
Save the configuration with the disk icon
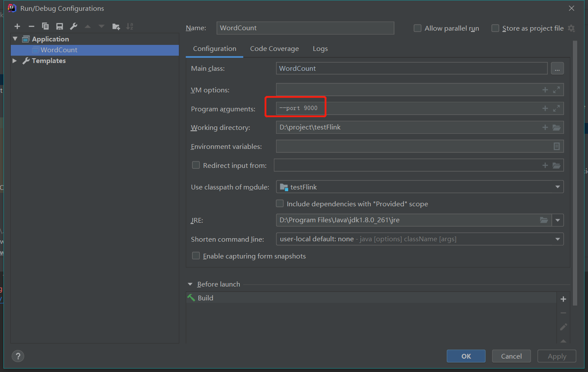(60, 27)
